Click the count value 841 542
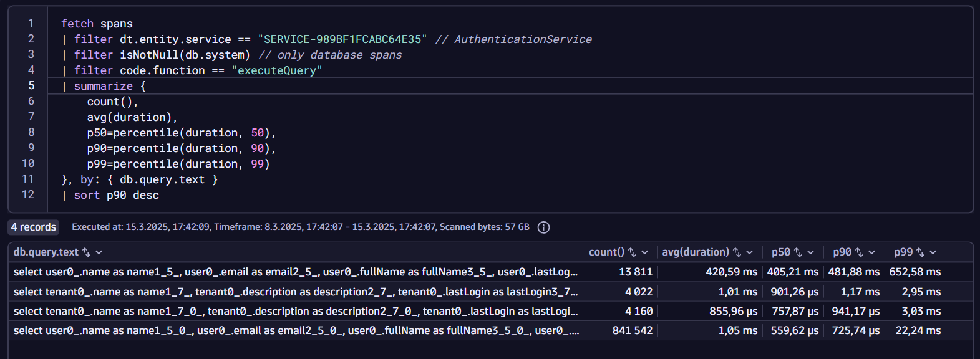 (633, 330)
